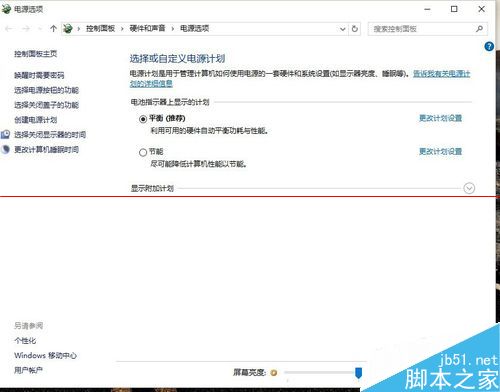Minimize the power options window
This screenshot has width=500, height=392.
(x=427, y=9)
